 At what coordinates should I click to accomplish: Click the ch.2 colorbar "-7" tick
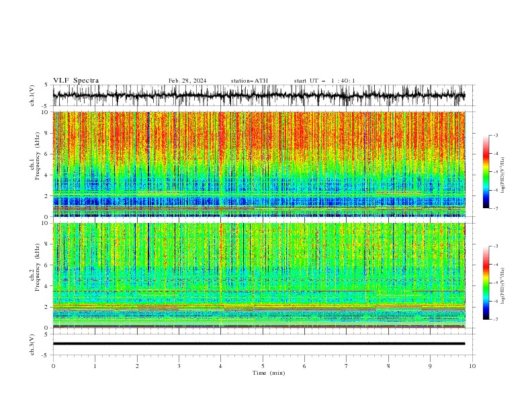tap(496, 319)
